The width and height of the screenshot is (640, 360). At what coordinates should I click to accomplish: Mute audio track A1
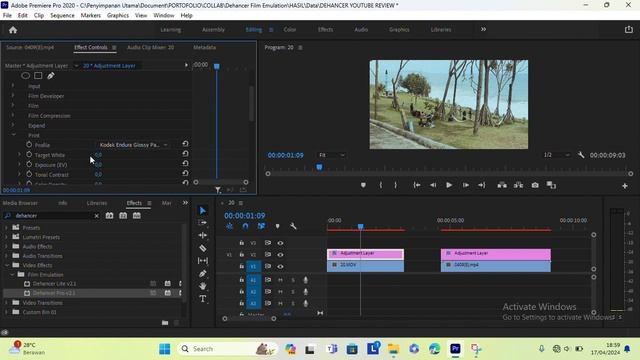280,280
